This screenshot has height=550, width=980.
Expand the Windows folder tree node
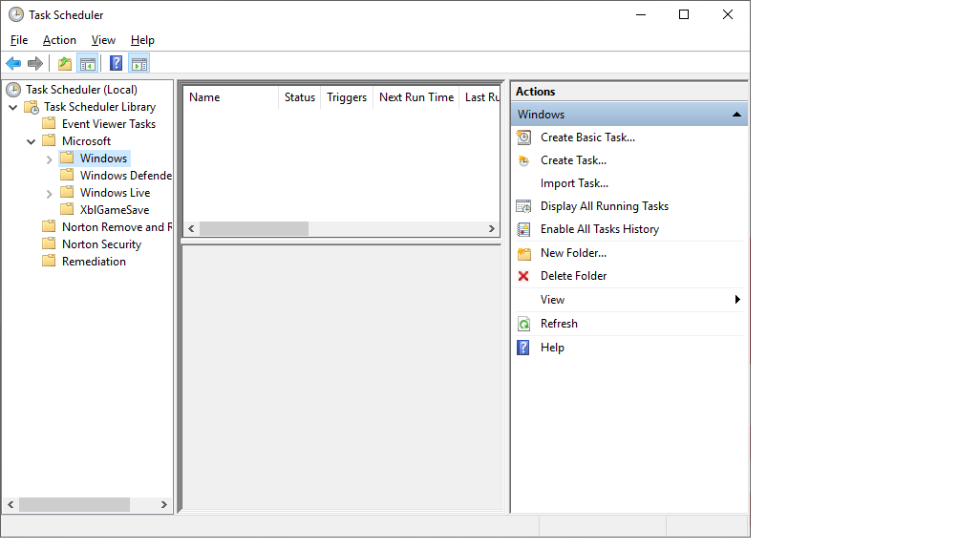(50, 159)
